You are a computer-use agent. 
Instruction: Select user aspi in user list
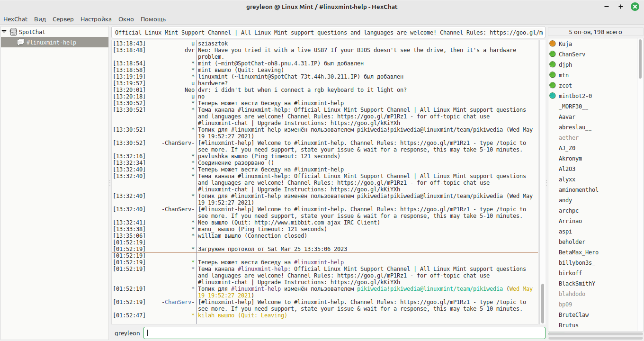pos(565,231)
